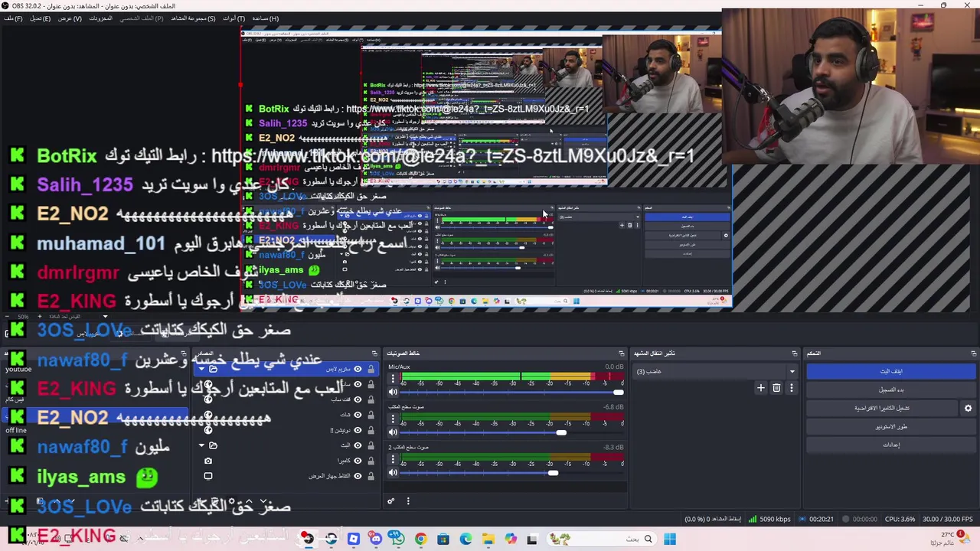The image size is (980, 551).
Task: Open Google Chrome from the taskbar
Action: pyautogui.click(x=420, y=539)
